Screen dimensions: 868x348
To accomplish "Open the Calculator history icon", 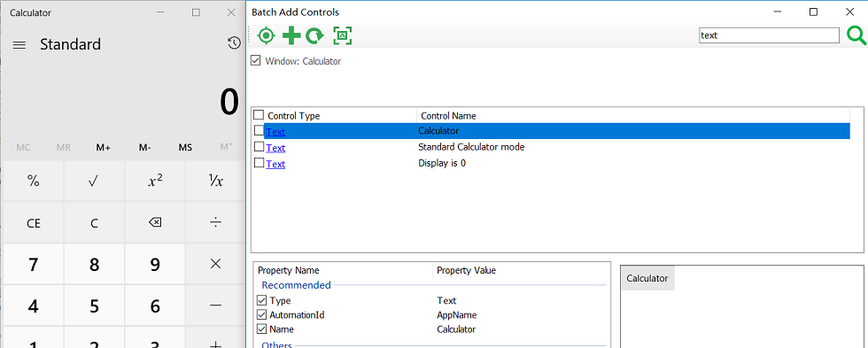I will point(234,43).
